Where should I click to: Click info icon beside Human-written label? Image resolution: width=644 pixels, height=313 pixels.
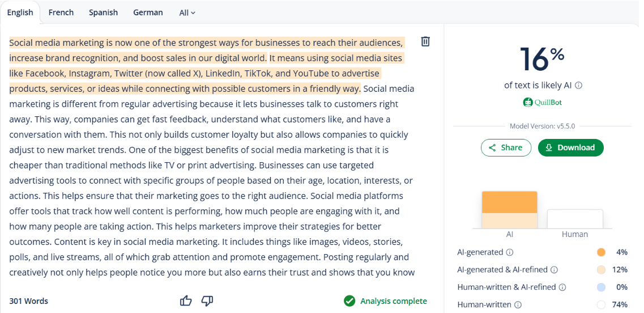(518, 305)
